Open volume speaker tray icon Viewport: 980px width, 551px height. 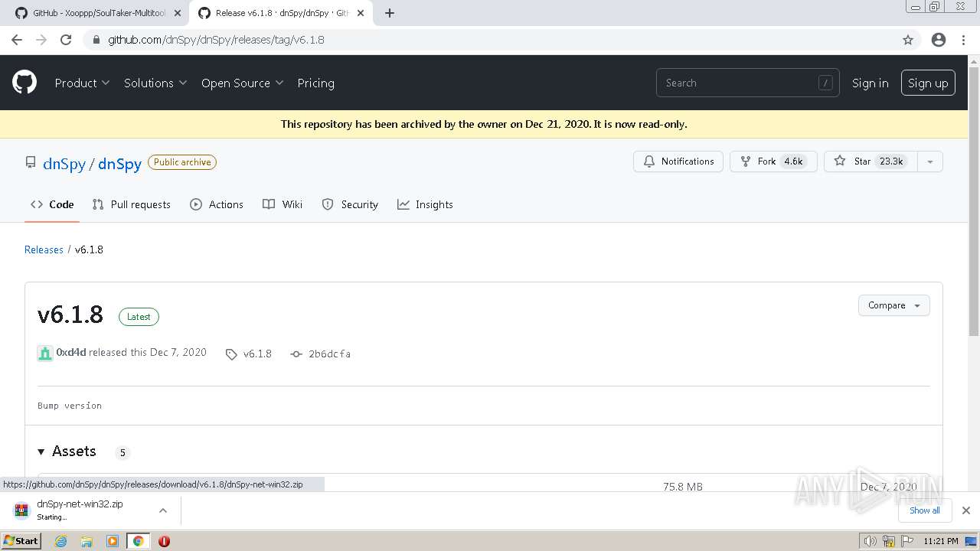(871, 541)
